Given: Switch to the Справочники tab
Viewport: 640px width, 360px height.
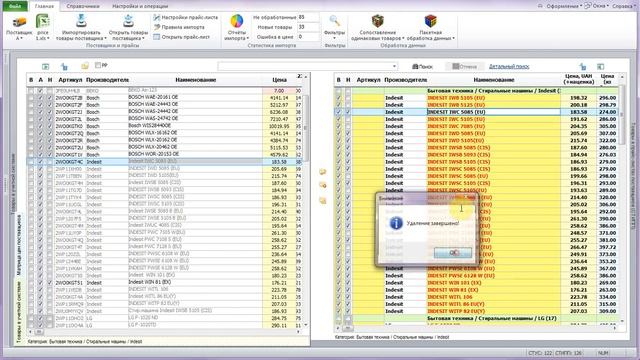Looking at the screenshot, I should point(82,6).
